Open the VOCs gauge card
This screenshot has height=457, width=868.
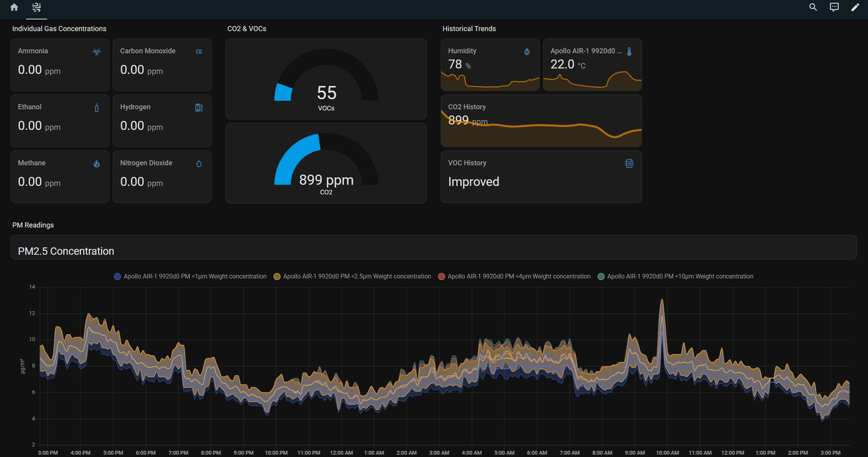[326, 79]
